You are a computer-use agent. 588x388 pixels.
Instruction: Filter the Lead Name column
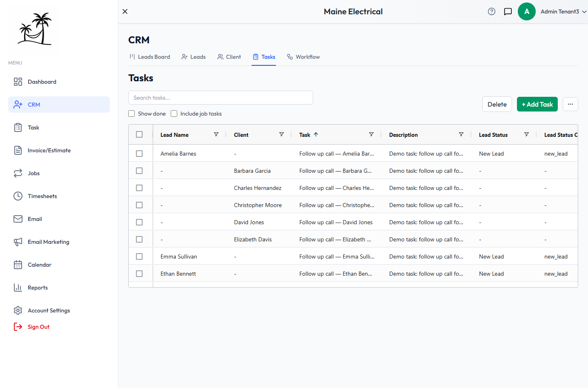216,134
